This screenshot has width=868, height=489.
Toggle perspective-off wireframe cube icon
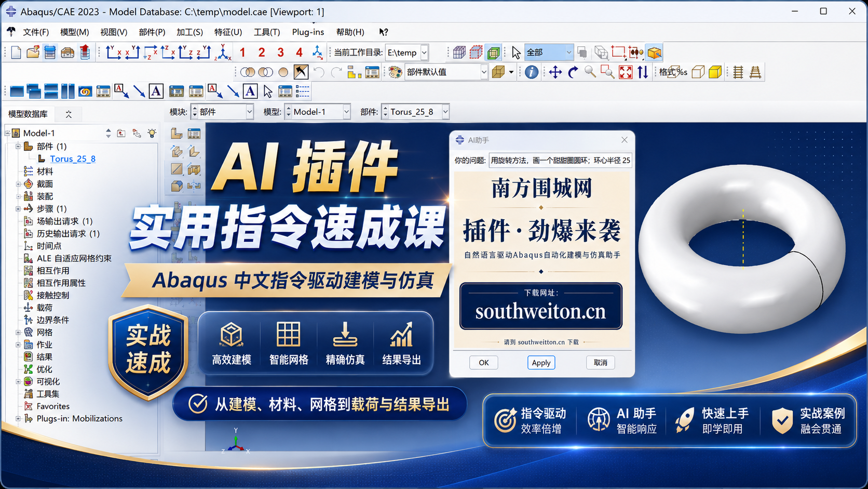pos(698,72)
